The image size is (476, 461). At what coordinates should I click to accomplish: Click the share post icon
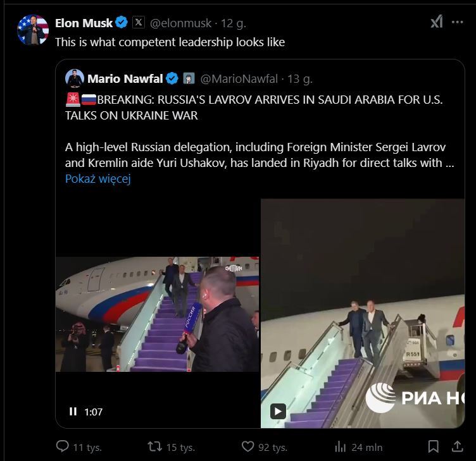point(457,446)
